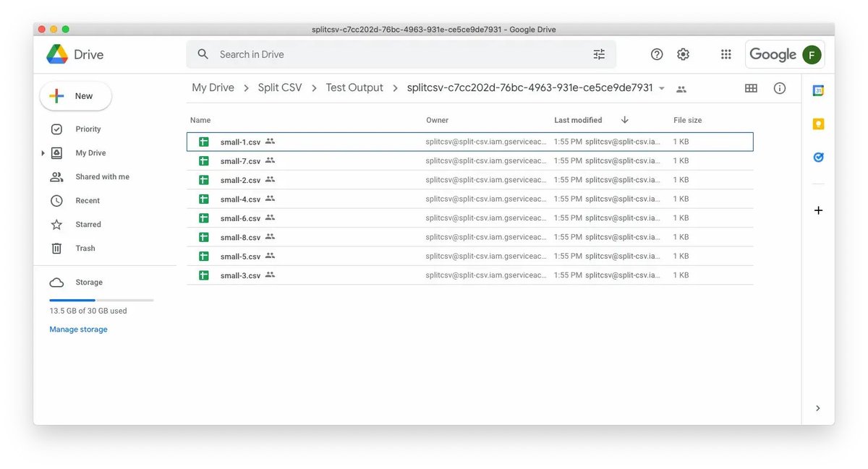Click the owner email of small-1.csv
The image size is (868, 469).
click(x=486, y=142)
